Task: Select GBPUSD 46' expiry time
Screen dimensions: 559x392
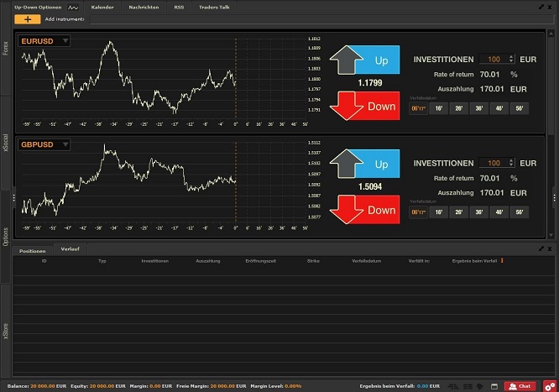Action: [x=499, y=212]
